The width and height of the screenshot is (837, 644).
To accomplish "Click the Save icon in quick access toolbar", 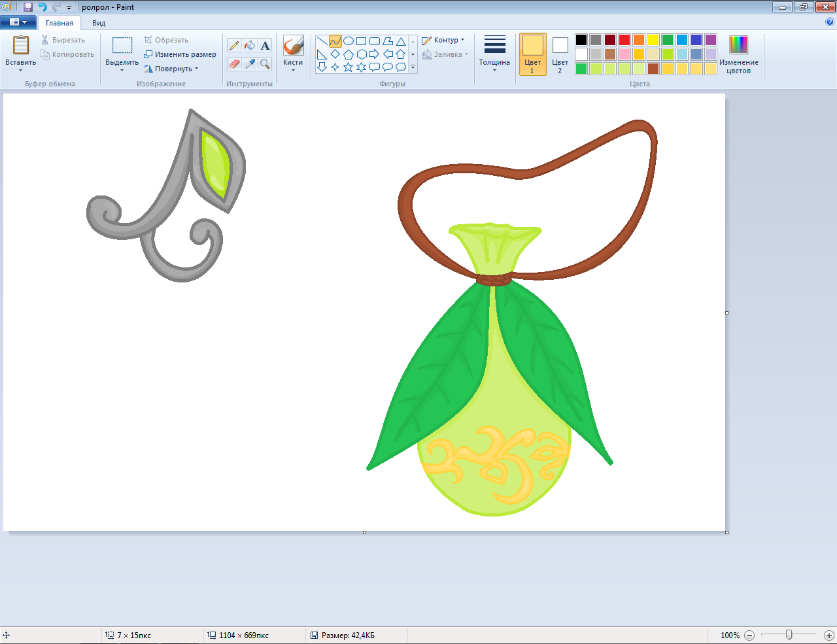I will [28, 7].
